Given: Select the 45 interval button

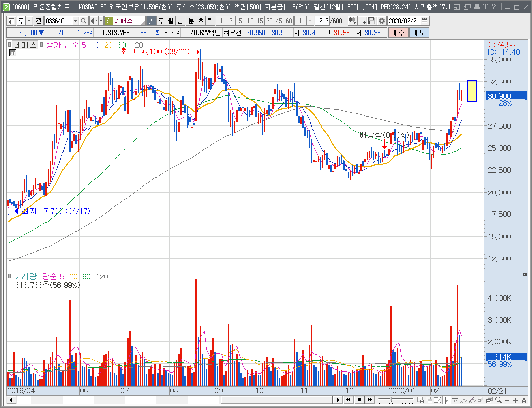Looking at the screenshot, I should [279, 21].
